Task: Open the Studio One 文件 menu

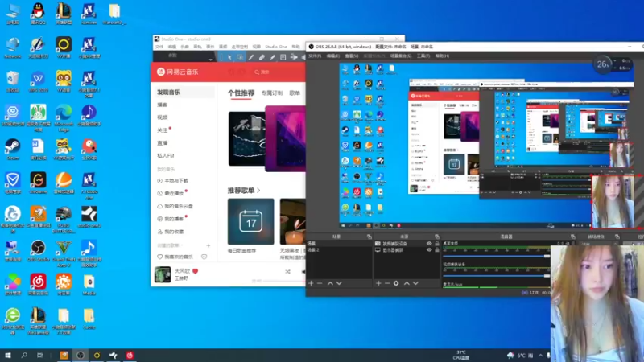Action: click(x=159, y=47)
